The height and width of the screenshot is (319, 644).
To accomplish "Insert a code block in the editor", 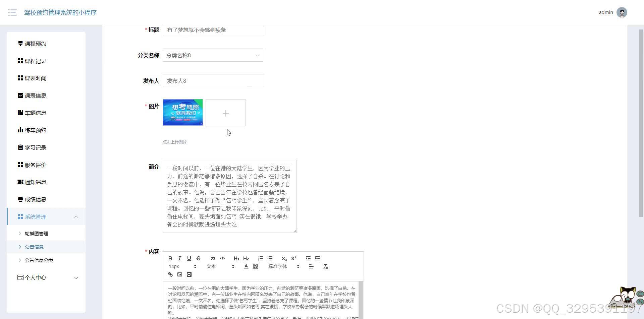I will [x=222, y=258].
